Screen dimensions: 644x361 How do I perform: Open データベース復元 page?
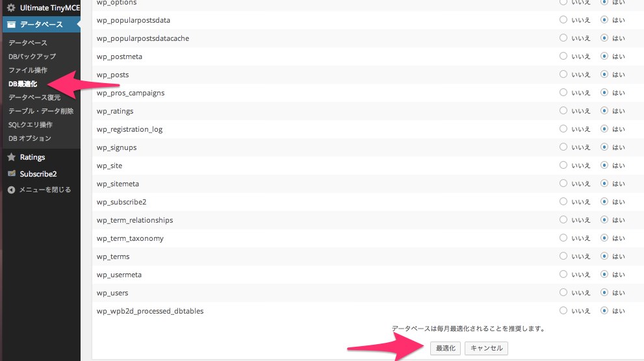(34, 97)
